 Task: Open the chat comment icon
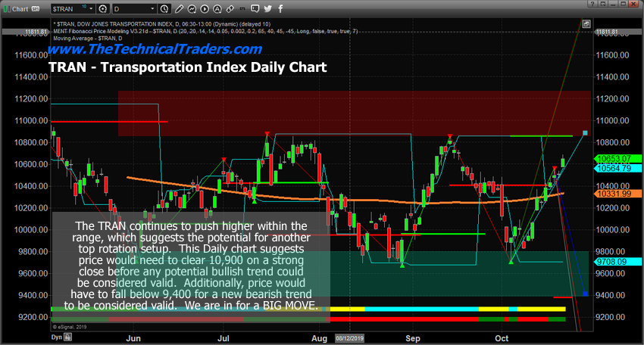[255, 8]
